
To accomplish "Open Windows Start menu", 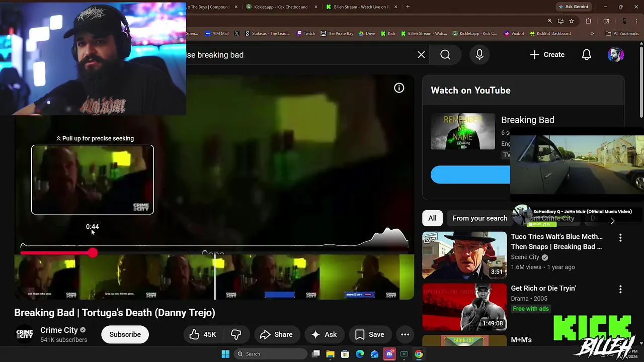I will (x=225, y=354).
